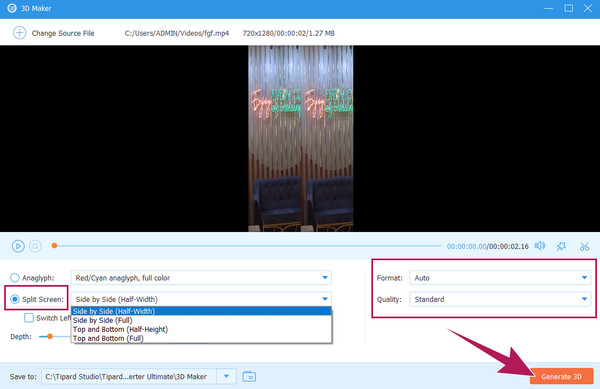Minimize the 3D Maker window

548,8
